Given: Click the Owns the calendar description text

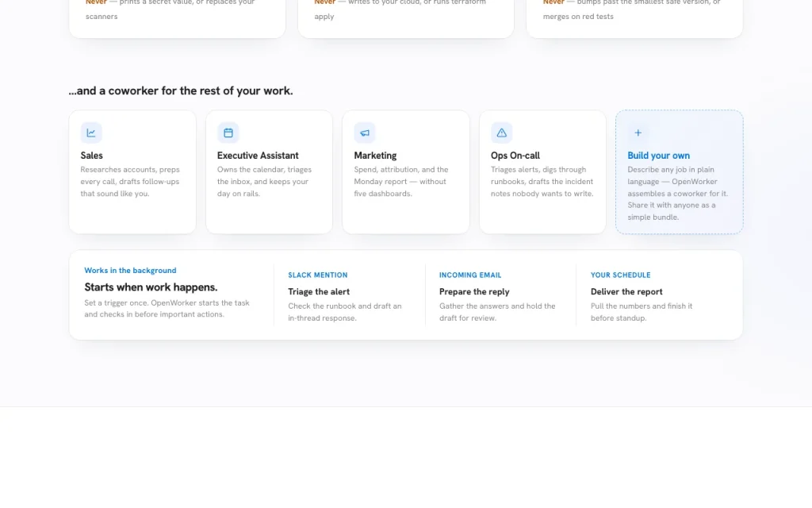Looking at the screenshot, I should (264, 182).
